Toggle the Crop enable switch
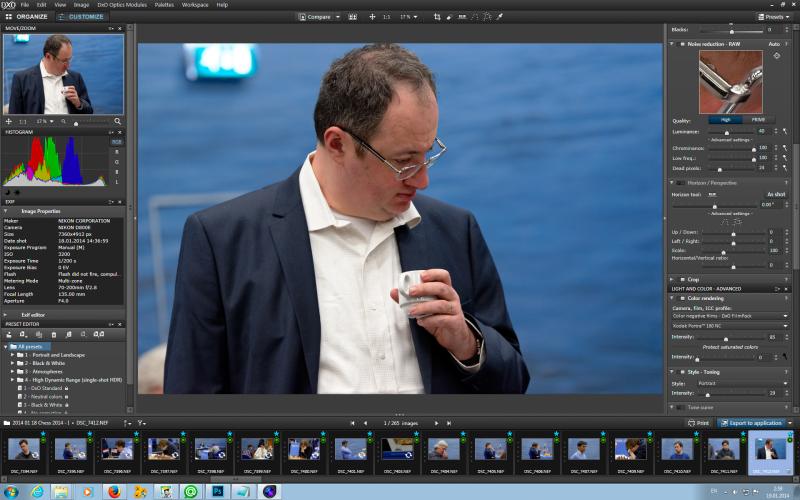 click(682, 280)
